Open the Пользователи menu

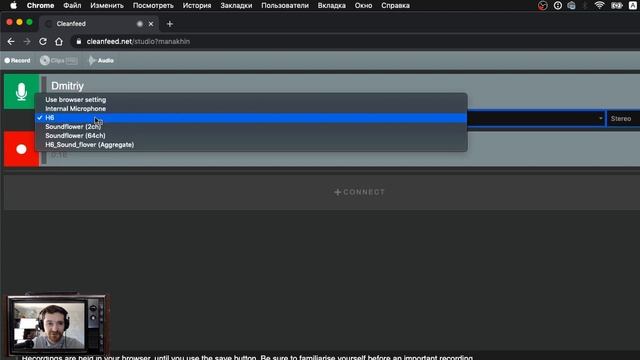[285, 5]
